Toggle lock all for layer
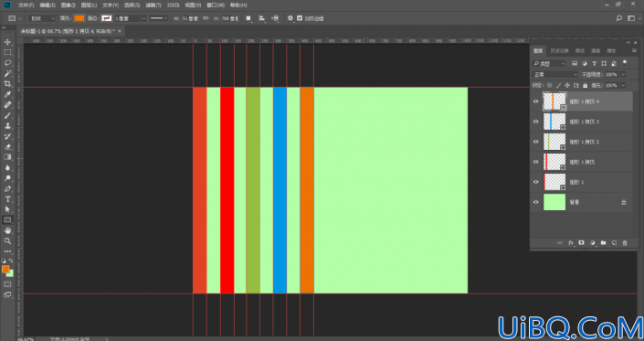This screenshot has width=644, height=341. [586, 85]
